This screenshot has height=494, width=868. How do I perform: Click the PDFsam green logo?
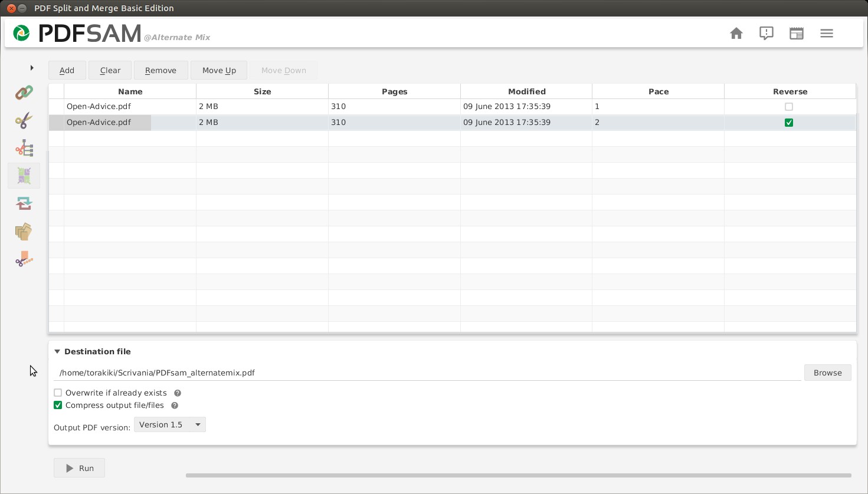pyautogui.click(x=22, y=34)
